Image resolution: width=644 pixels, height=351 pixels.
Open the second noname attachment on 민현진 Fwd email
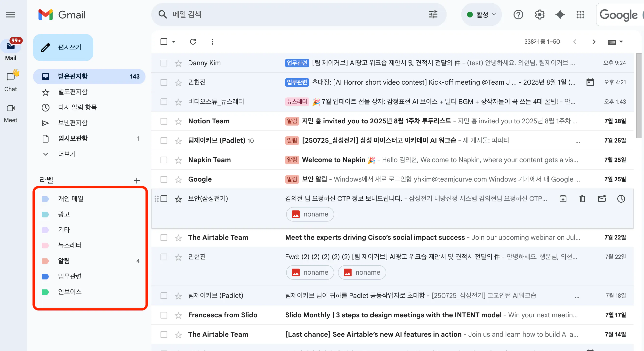tap(362, 272)
